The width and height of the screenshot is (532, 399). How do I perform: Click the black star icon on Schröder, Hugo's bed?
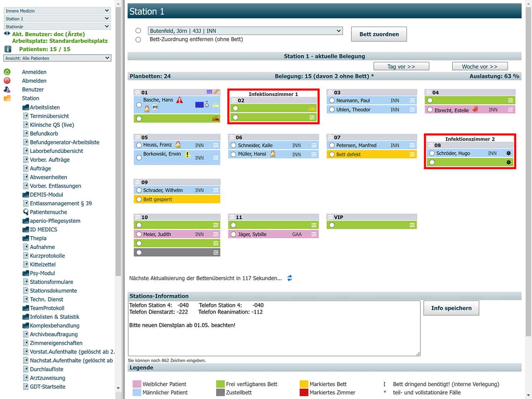[x=508, y=153]
